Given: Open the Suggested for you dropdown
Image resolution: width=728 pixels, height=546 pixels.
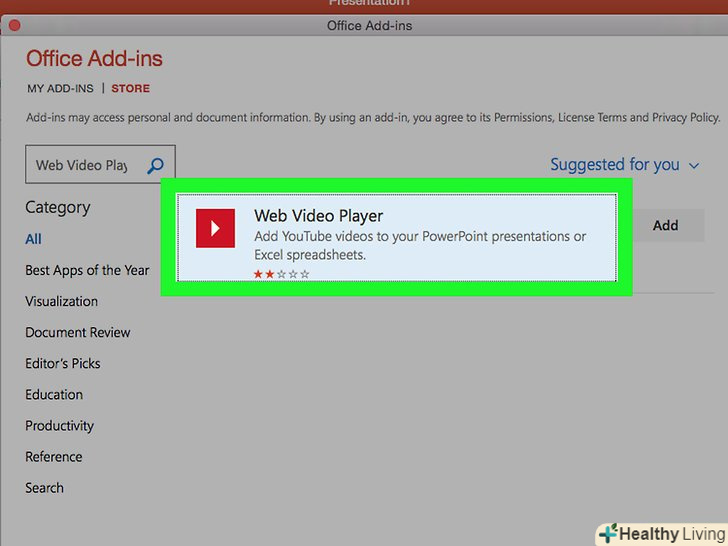Looking at the screenshot, I should point(624,165).
